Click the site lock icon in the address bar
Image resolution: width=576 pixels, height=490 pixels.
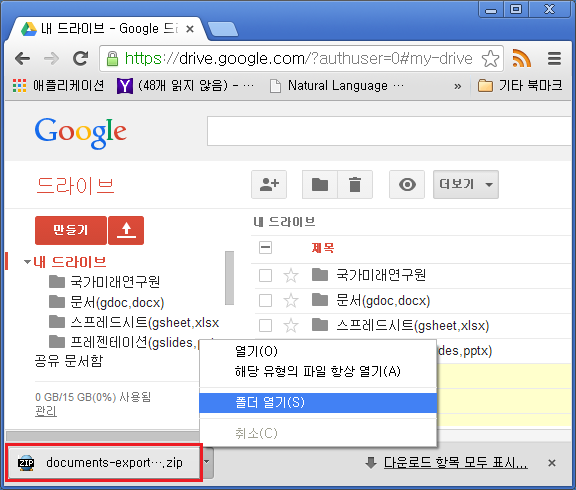[112, 58]
